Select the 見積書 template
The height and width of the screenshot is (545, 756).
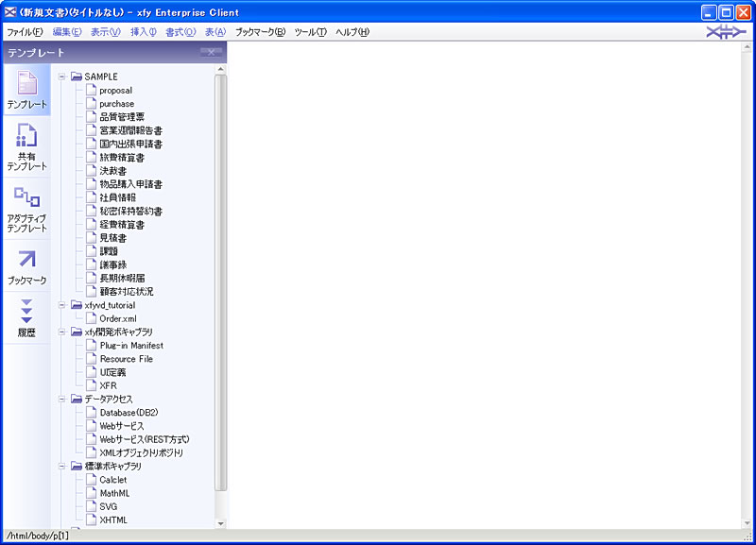click(x=112, y=238)
